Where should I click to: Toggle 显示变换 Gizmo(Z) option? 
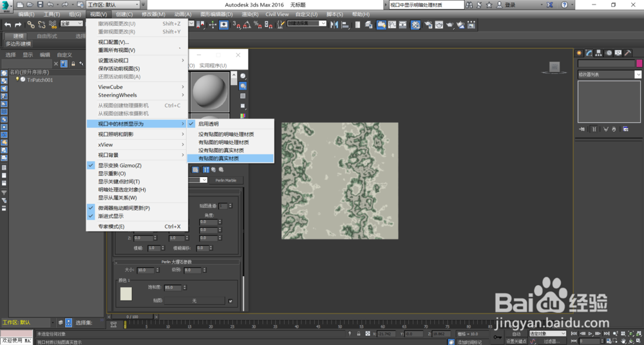click(x=137, y=165)
